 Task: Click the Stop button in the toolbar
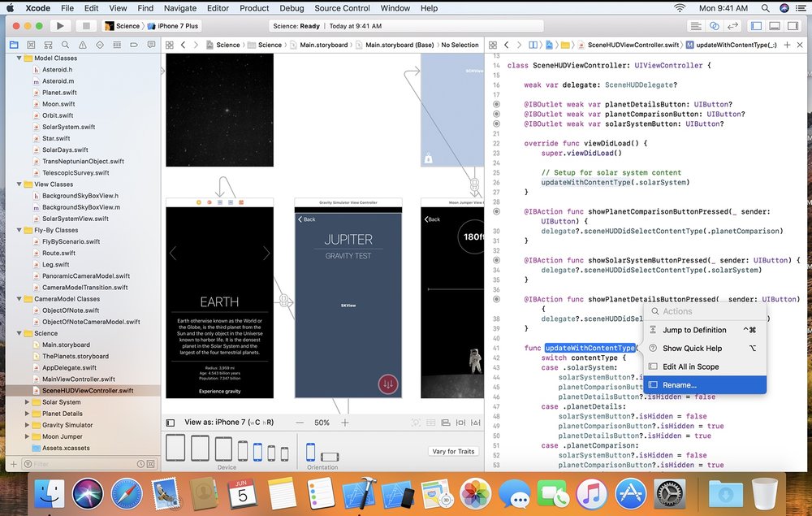point(86,26)
